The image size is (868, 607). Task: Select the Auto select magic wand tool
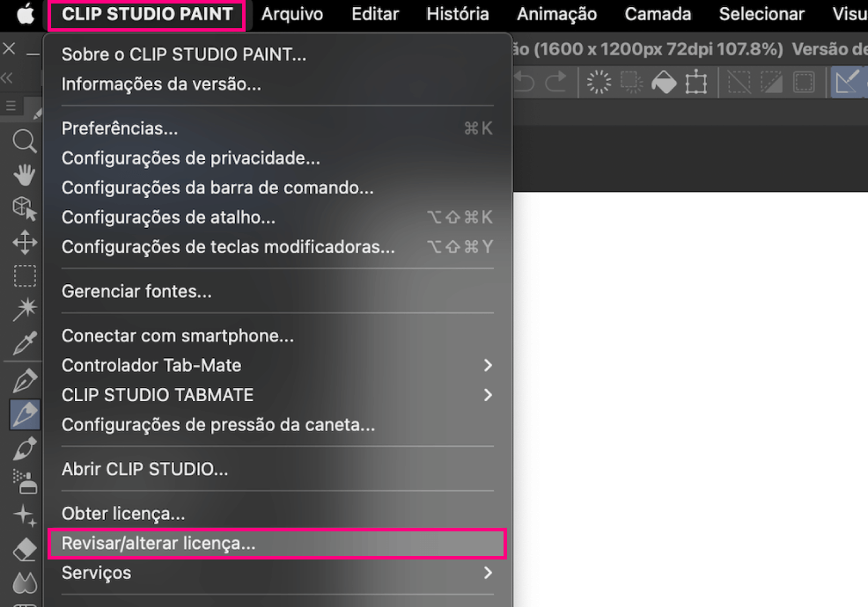coord(25,308)
